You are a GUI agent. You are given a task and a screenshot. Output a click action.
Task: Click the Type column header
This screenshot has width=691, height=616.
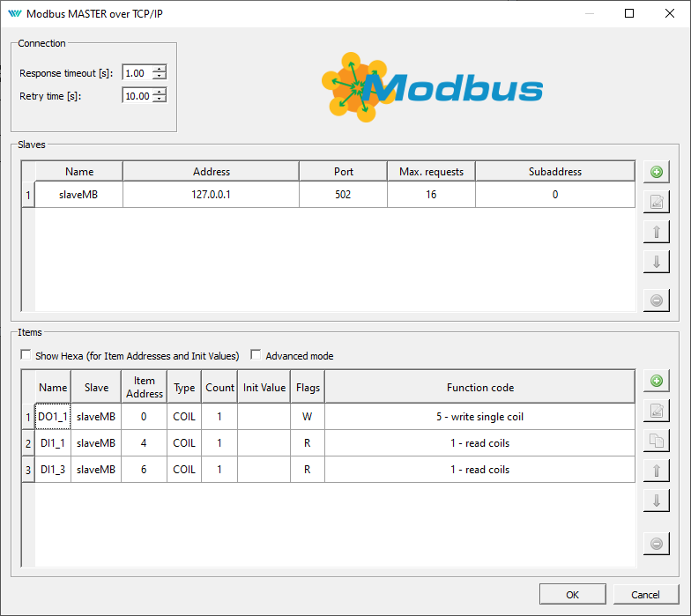pyautogui.click(x=184, y=387)
